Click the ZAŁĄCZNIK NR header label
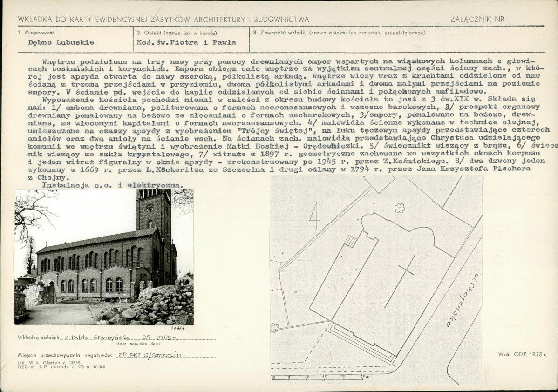Viewport: 558px width, 392px height. (477, 20)
